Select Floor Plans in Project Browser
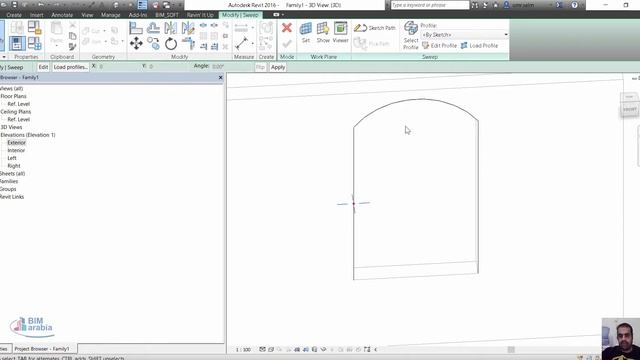This screenshot has height=360, width=640. 13,96
